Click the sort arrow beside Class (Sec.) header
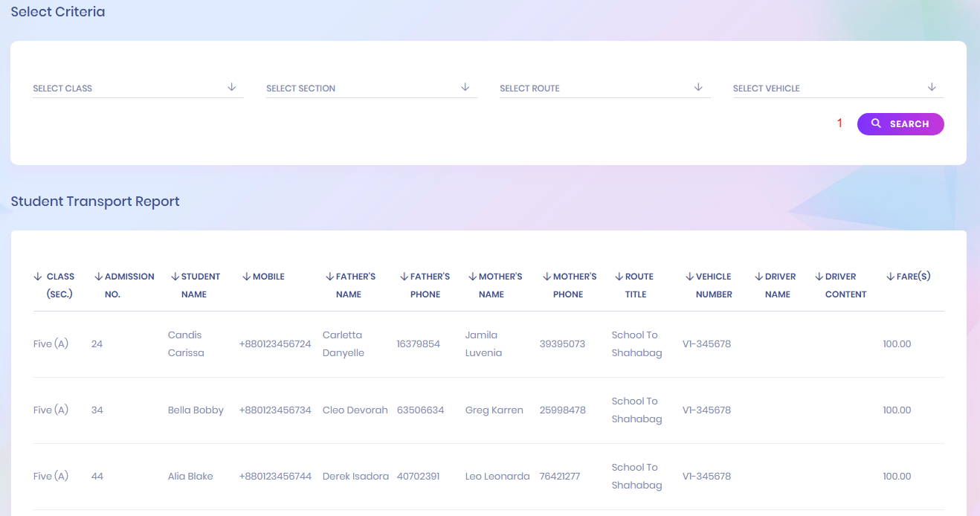This screenshot has height=516, width=980. [38, 277]
